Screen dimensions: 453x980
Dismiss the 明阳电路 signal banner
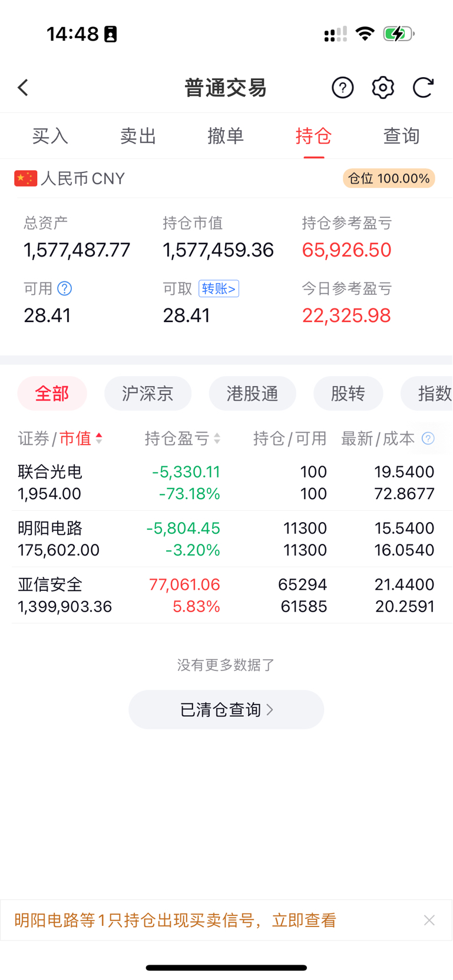pos(429,920)
